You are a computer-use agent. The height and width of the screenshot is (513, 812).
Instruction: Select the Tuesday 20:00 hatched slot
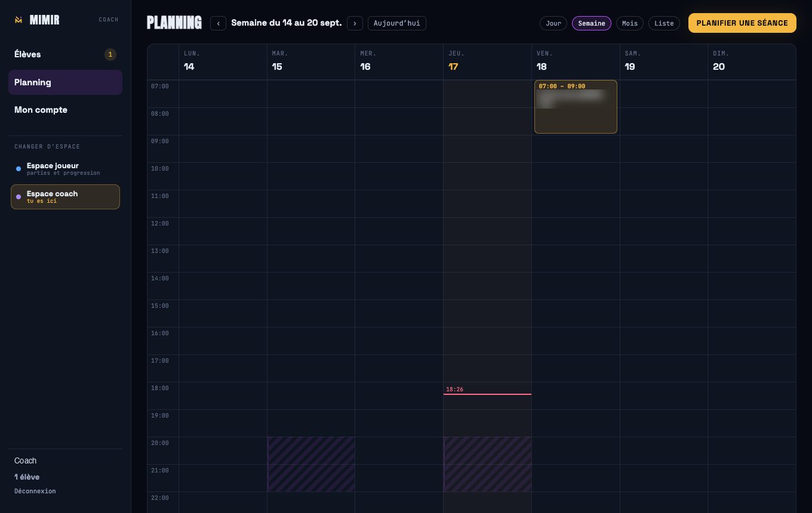tap(311, 464)
